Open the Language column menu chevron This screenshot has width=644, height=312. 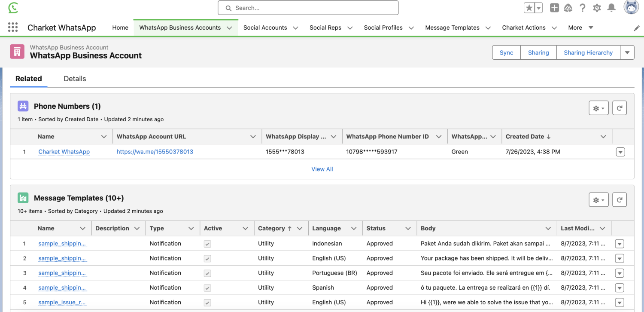click(354, 229)
